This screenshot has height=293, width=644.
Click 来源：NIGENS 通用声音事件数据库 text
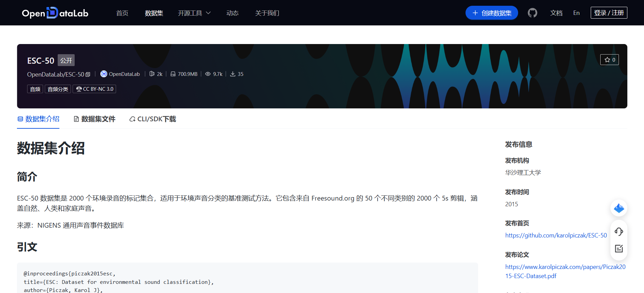tap(71, 225)
